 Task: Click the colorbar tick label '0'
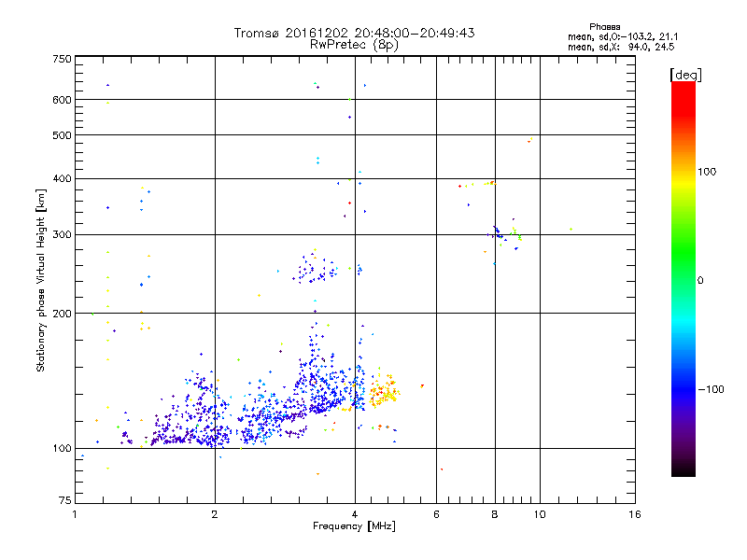699,281
